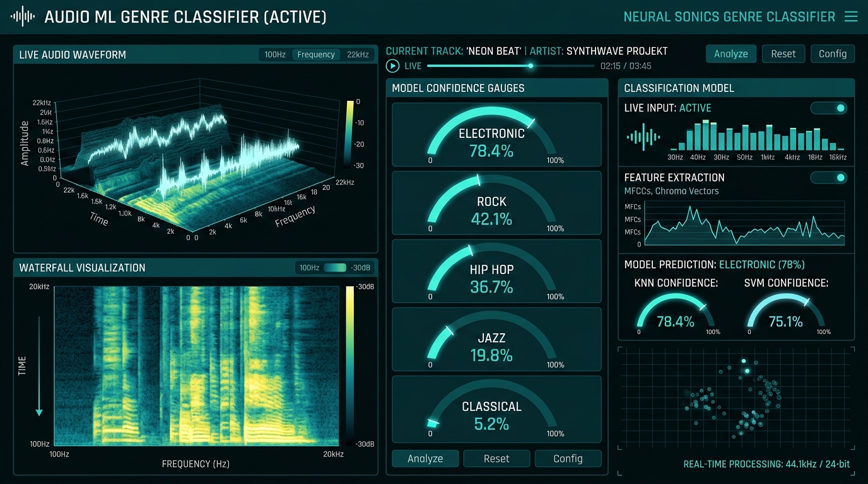Select the 22kHz option in waveform panel
The width and height of the screenshot is (868, 484).
[358, 55]
